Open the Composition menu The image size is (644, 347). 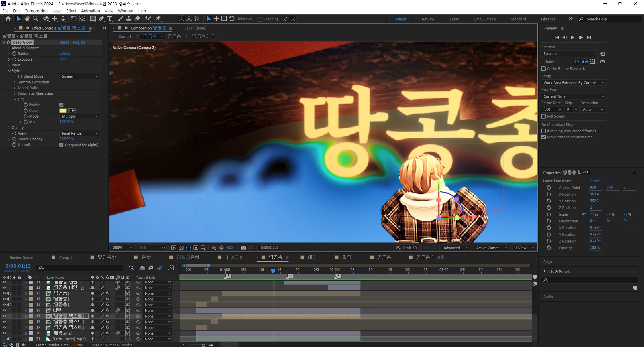coord(36,11)
